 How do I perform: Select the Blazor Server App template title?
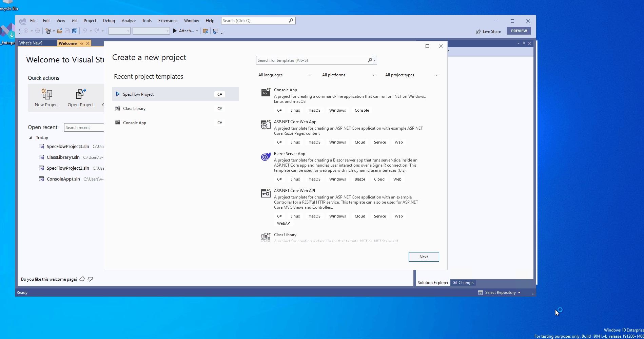click(290, 154)
